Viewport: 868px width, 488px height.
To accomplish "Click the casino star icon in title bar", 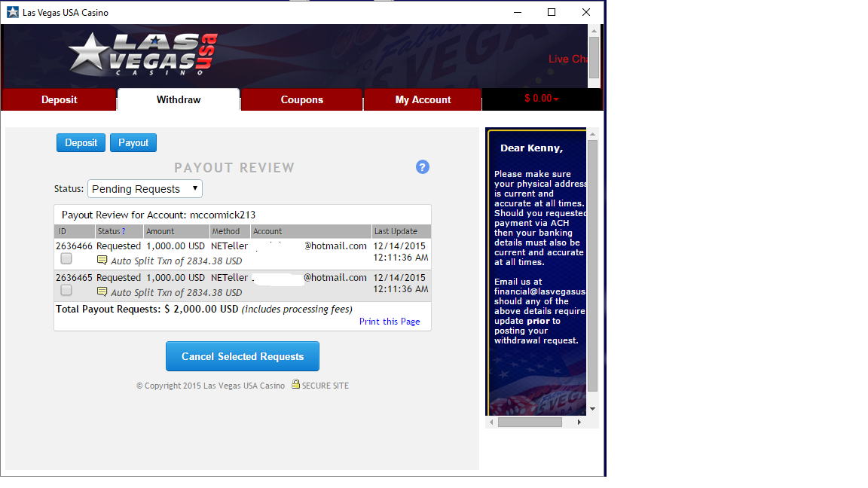I will pyautogui.click(x=12, y=12).
